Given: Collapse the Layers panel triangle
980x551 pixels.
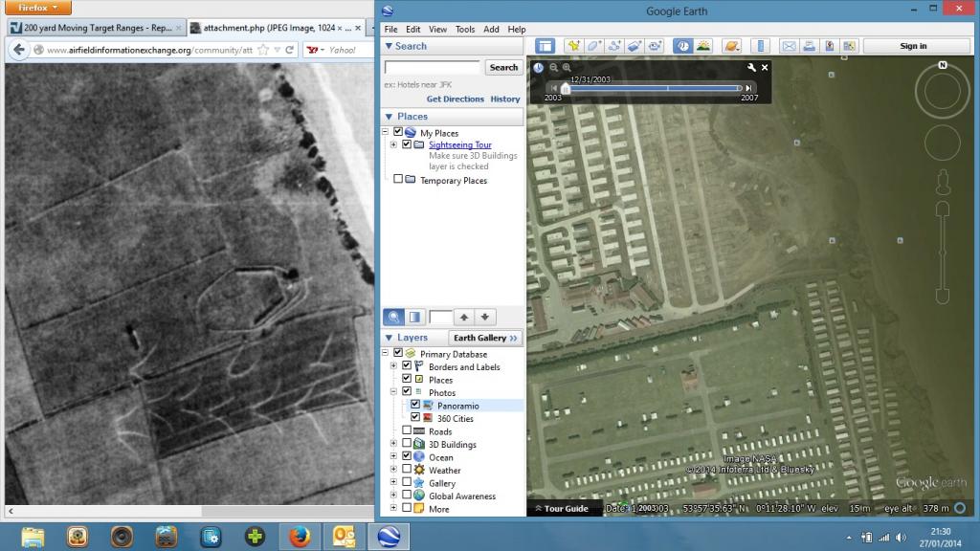Looking at the screenshot, I should (389, 338).
